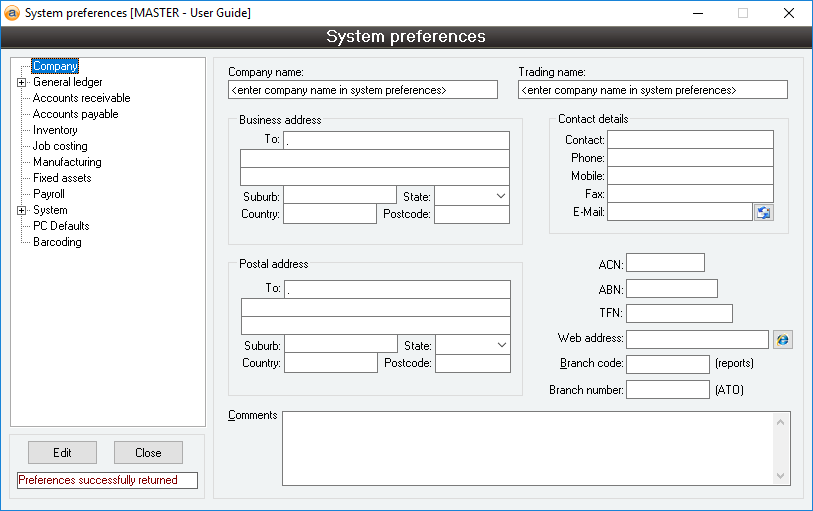Image resolution: width=813 pixels, height=511 pixels.
Task: Click the email refresh icon beside E-Mail field
Action: coord(764,212)
